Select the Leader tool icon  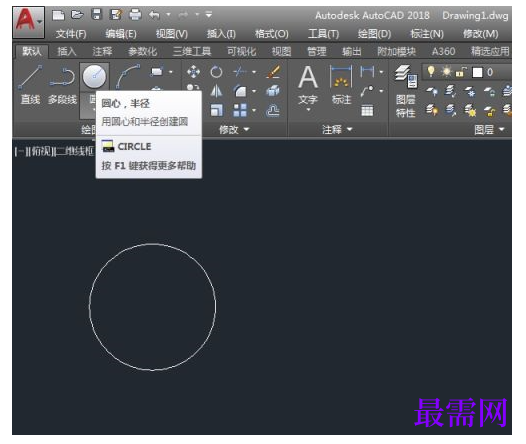click(367, 91)
